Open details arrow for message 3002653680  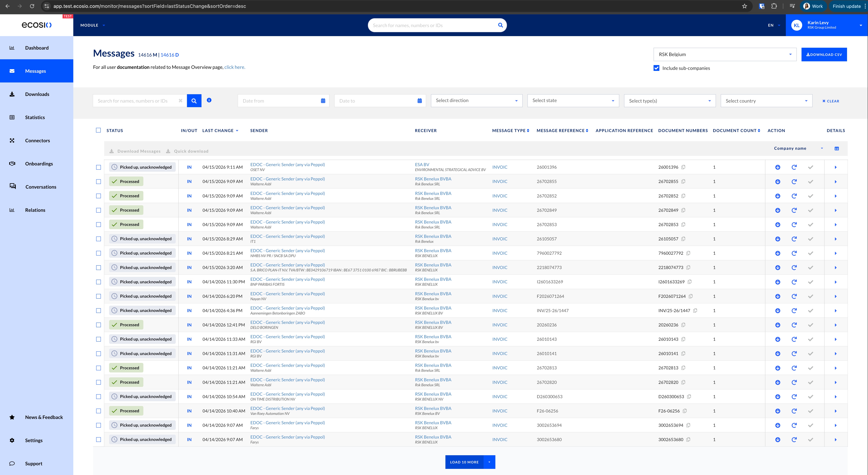click(836, 440)
